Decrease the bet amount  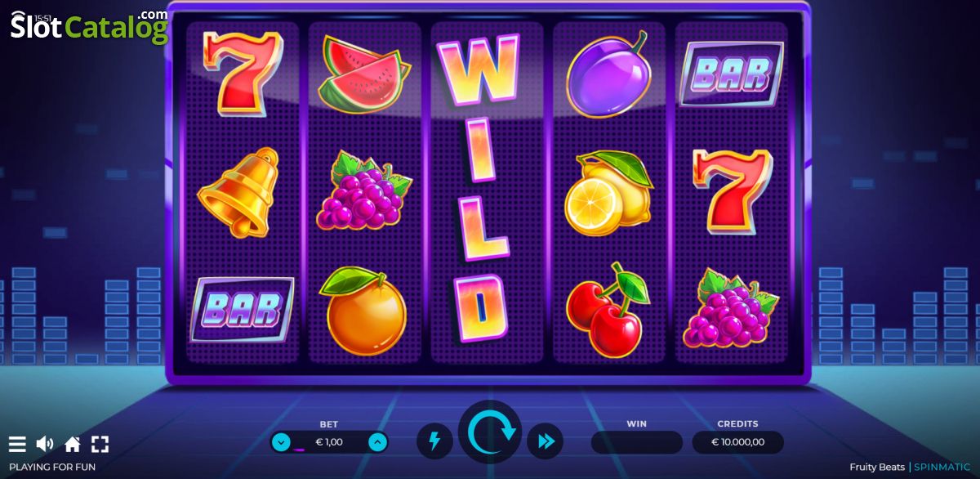(281, 442)
